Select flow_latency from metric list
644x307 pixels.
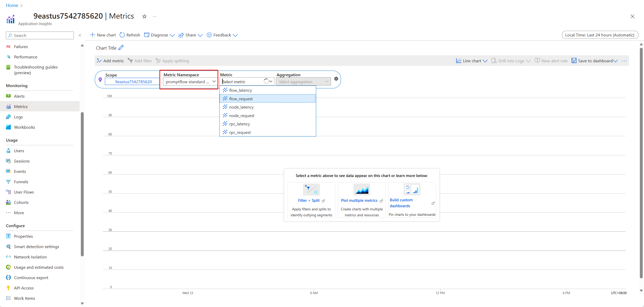tap(240, 90)
